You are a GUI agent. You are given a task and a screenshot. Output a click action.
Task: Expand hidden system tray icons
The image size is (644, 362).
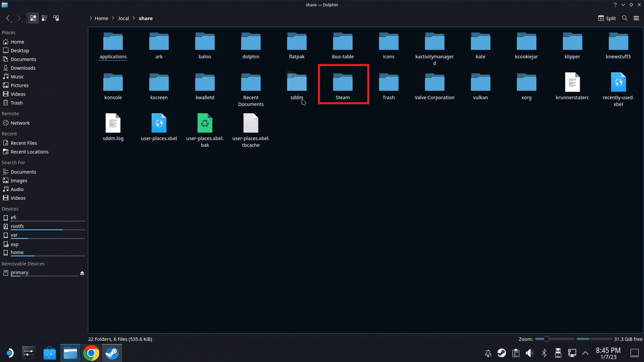(x=585, y=353)
